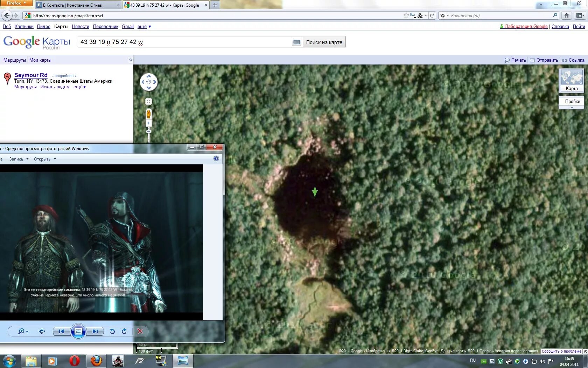Screen dimensions: 588x368
Task: Pick up the Street View pegman
Action: (x=148, y=114)
